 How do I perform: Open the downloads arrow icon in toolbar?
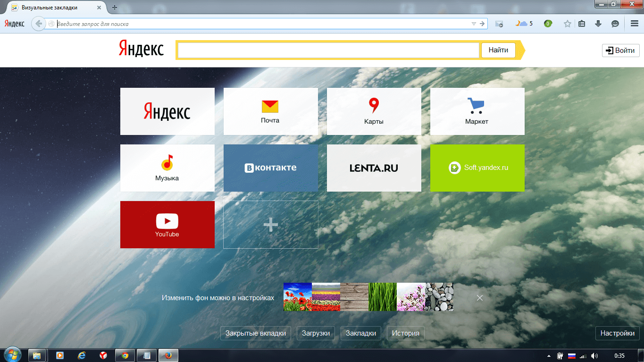click(598, 24)
